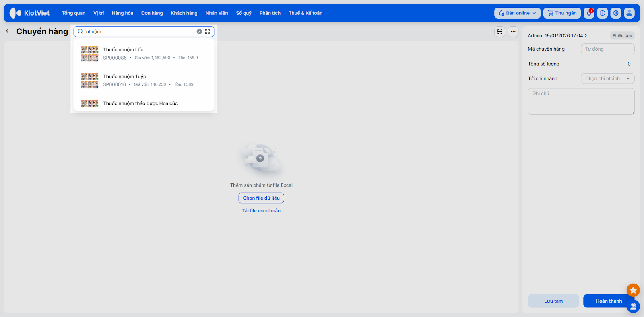Image resolution: width=644 pixels, height=317 pixels.
Task: Open the Thuế & Kế toán menu
Action: [x=305, y=13]
